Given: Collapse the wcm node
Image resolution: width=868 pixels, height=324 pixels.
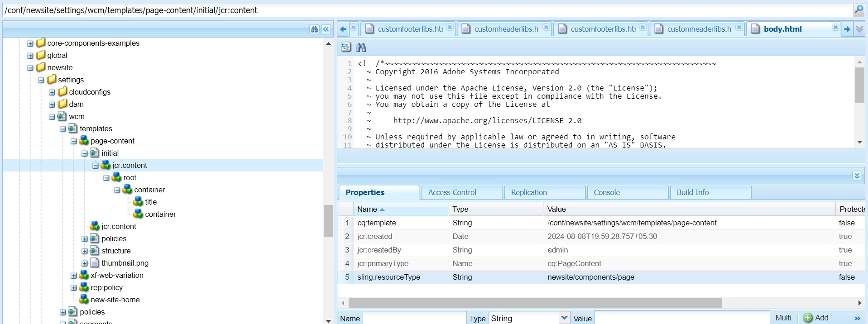Looking at the screenshot, I should point(52,117).
